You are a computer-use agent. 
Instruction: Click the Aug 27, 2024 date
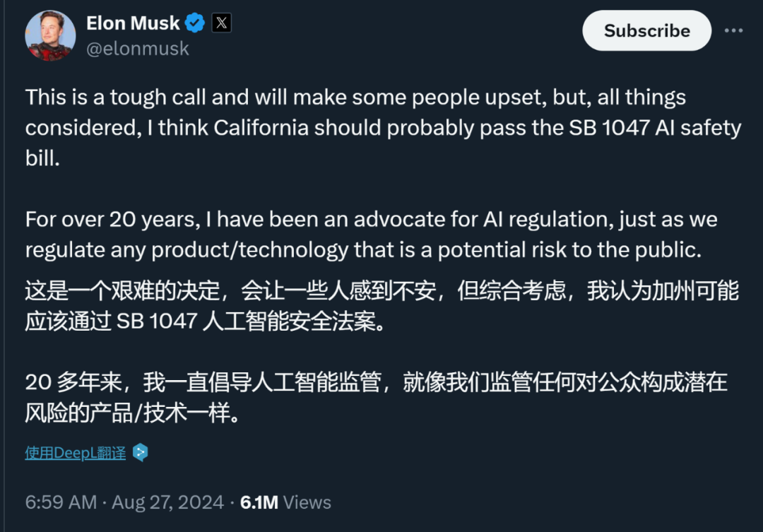168,502
